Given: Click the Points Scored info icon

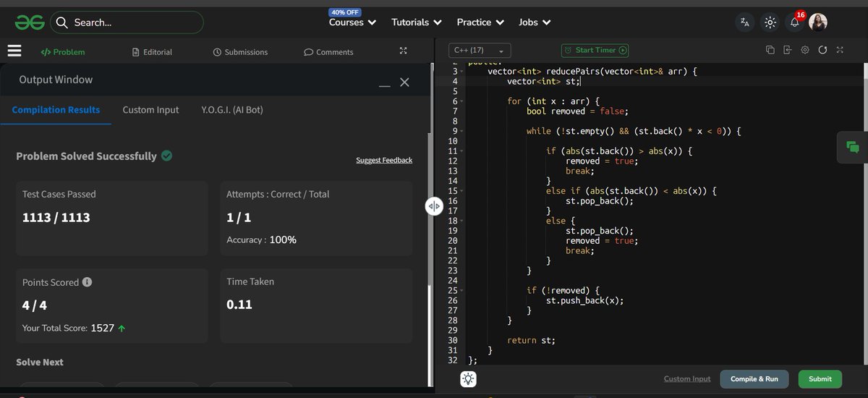Looking at the screenshot, I should 87,282.
